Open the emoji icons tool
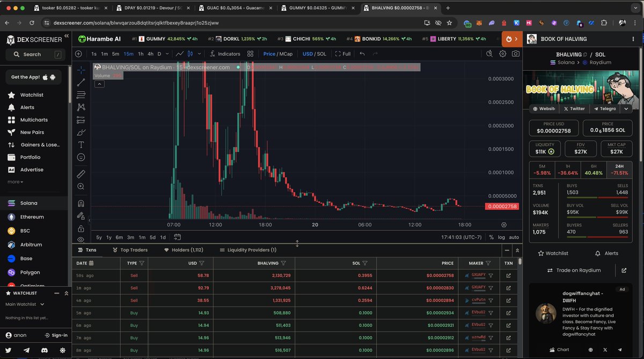 tap(81, 157)
